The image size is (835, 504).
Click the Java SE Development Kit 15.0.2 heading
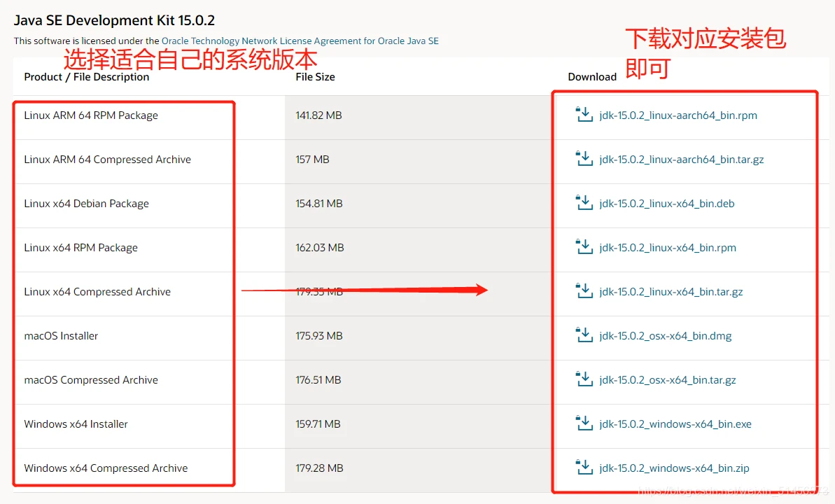(115, 21)
